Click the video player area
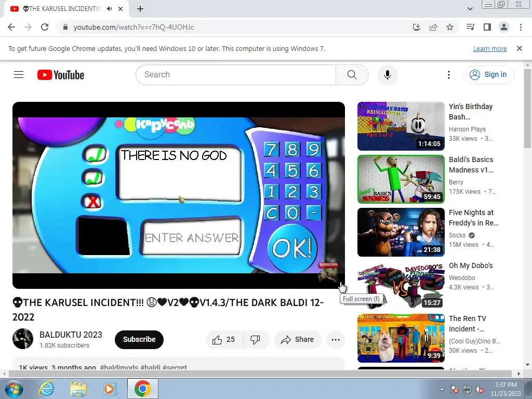The image size is (532, 399). point(179,195)
